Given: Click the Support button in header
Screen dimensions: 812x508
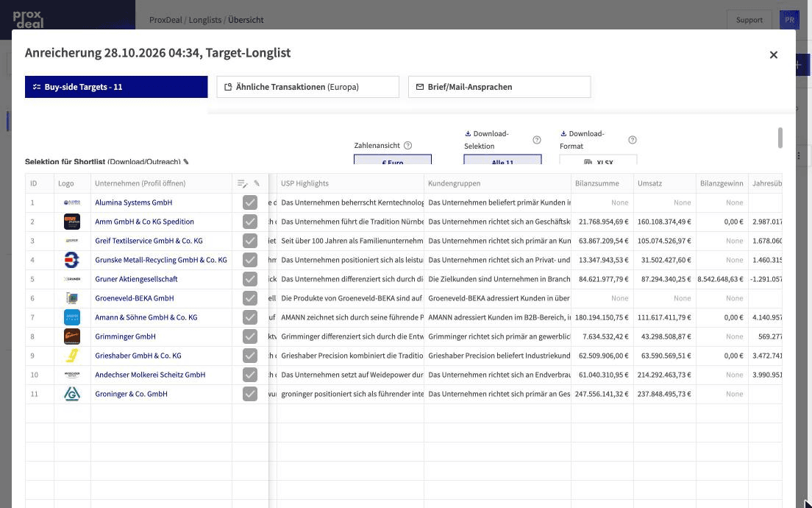Looking at the screenshot, I should pyautogui.click(x=749, y=20).
